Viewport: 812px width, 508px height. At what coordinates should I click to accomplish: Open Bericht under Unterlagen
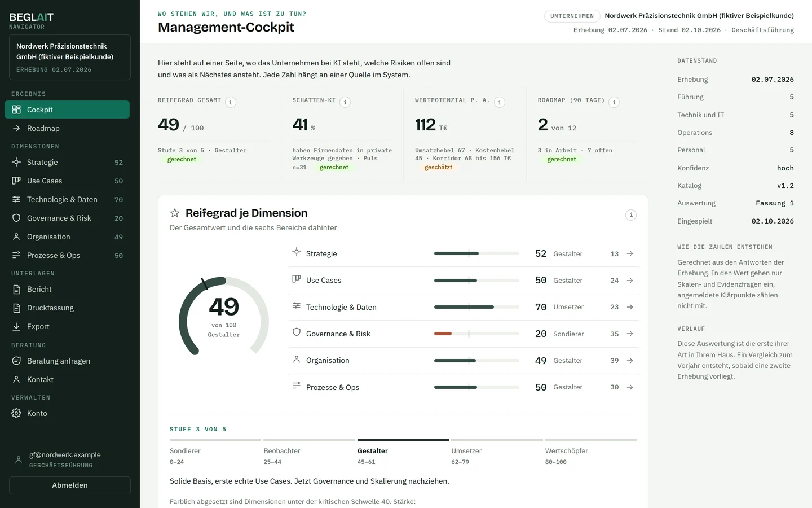(67, 289)
